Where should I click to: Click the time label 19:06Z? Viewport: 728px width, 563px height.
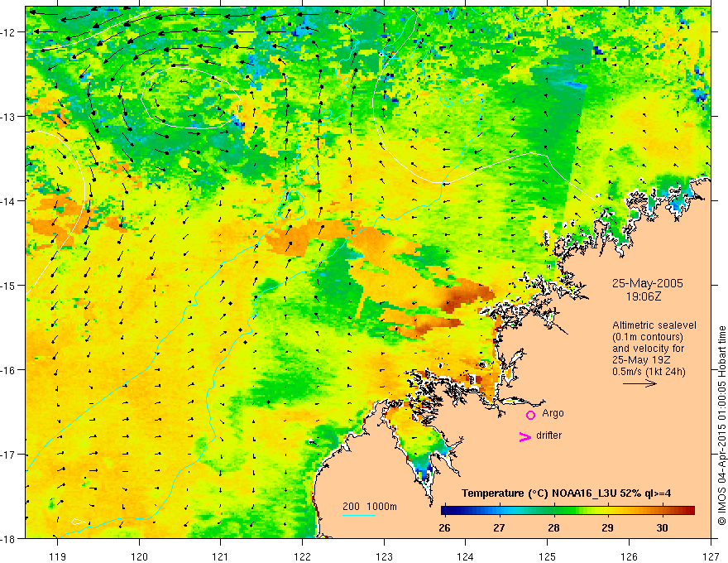click(x=643, y=296)
